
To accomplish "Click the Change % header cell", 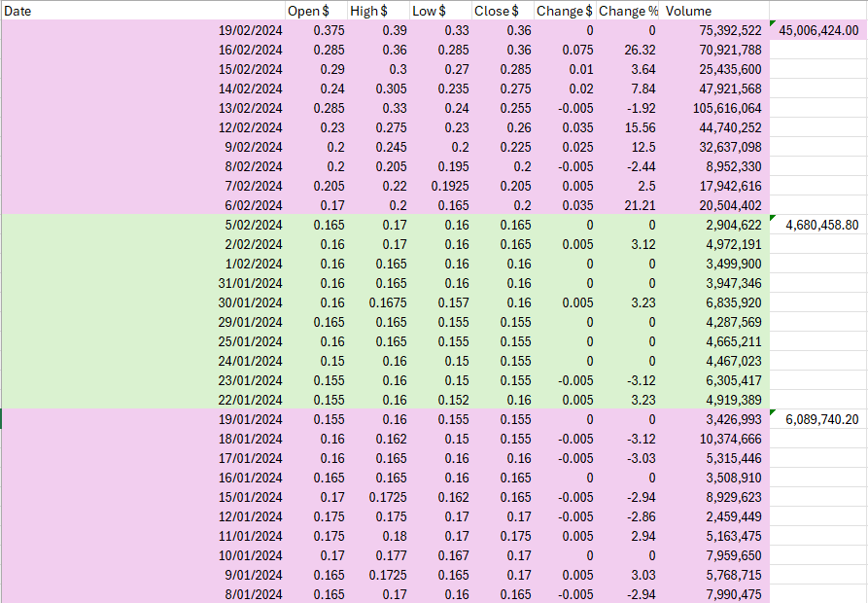I will click(627, 11).
